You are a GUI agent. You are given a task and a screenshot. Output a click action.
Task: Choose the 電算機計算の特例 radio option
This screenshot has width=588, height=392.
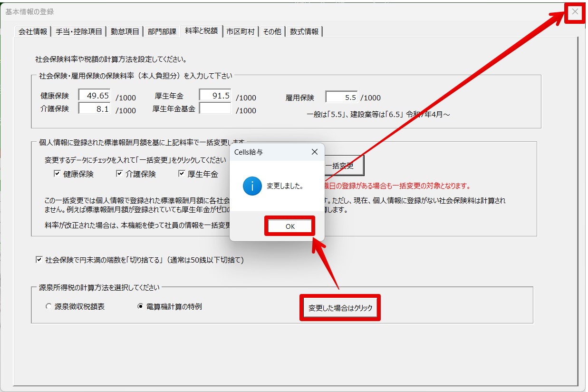click(140, 307)
